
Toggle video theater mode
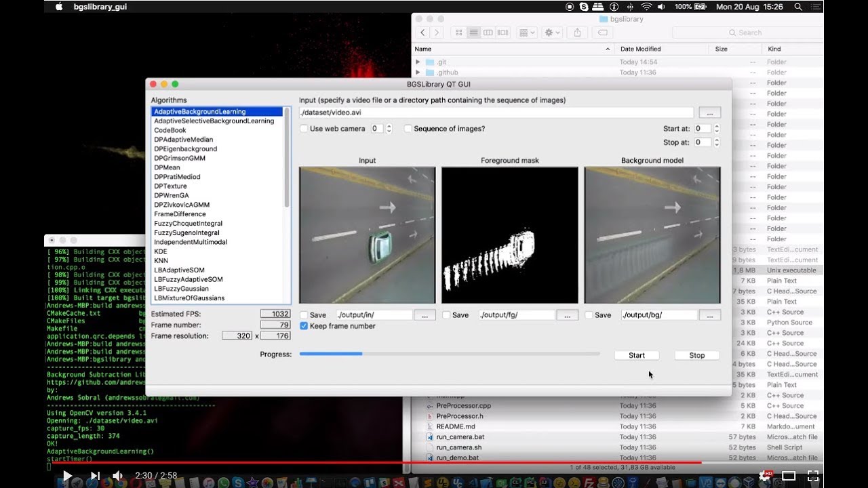coord(789,476)
